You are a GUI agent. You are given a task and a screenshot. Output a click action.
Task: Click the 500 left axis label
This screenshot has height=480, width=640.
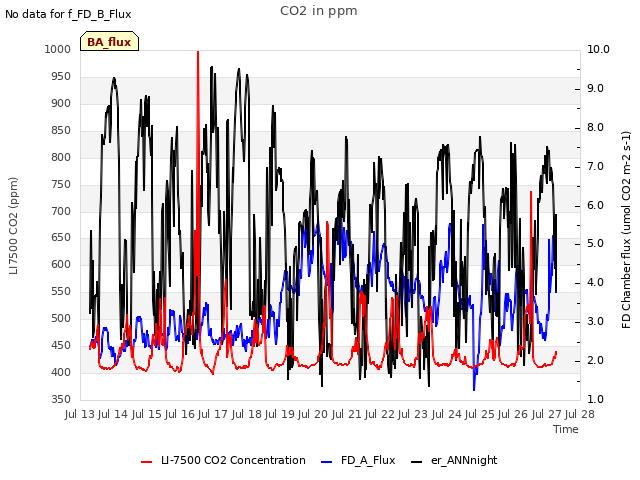point(61,318)
